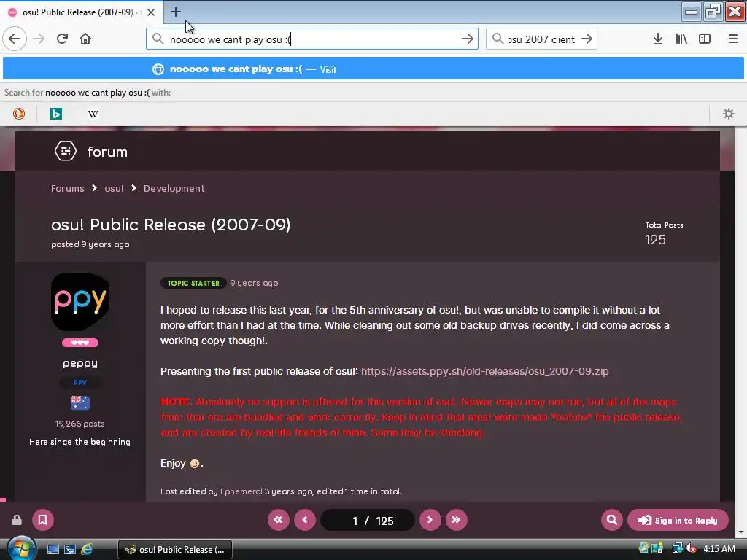Launch Internet Explorer from quick launch
Screen dimensions: 747x560
(87, 550)
